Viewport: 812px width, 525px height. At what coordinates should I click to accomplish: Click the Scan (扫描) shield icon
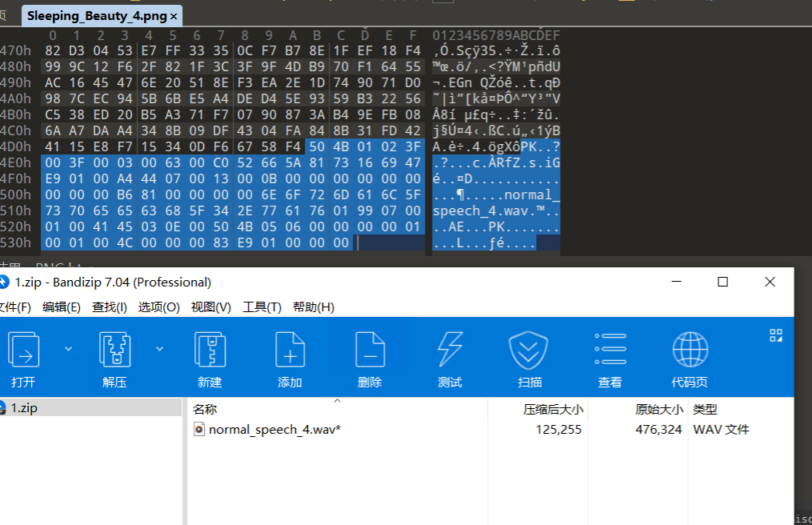pos(529,350)
